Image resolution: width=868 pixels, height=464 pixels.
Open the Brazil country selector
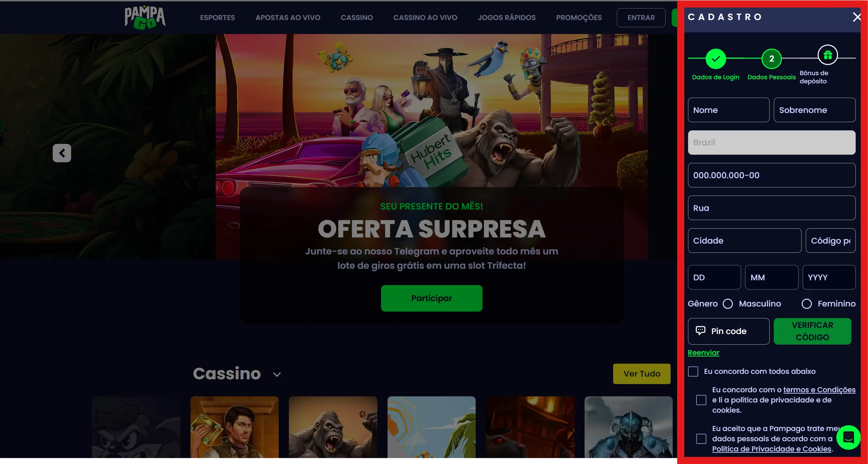click(x=771, y=143)
